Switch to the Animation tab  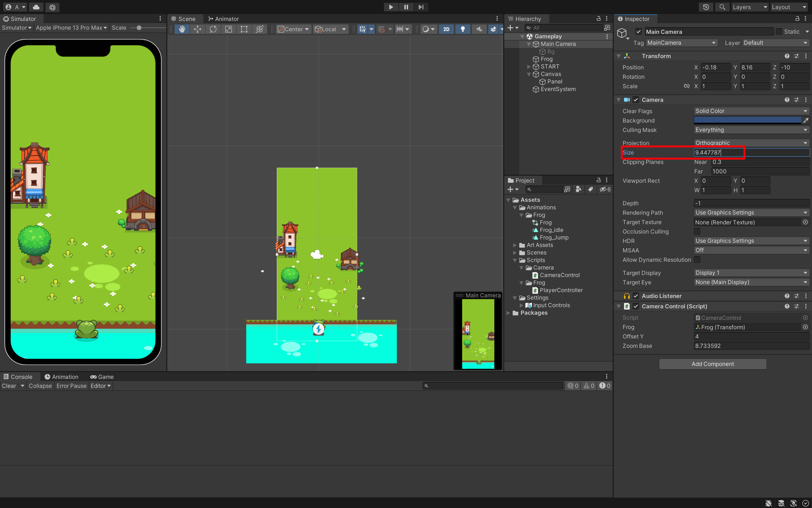pyautogui.click(x=61, y=377)
